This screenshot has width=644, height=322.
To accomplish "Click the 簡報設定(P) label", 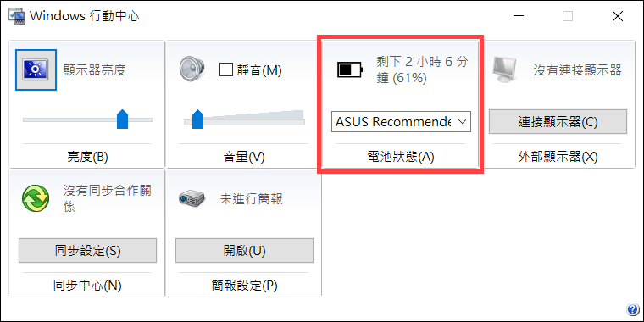I will coord(244,286).
